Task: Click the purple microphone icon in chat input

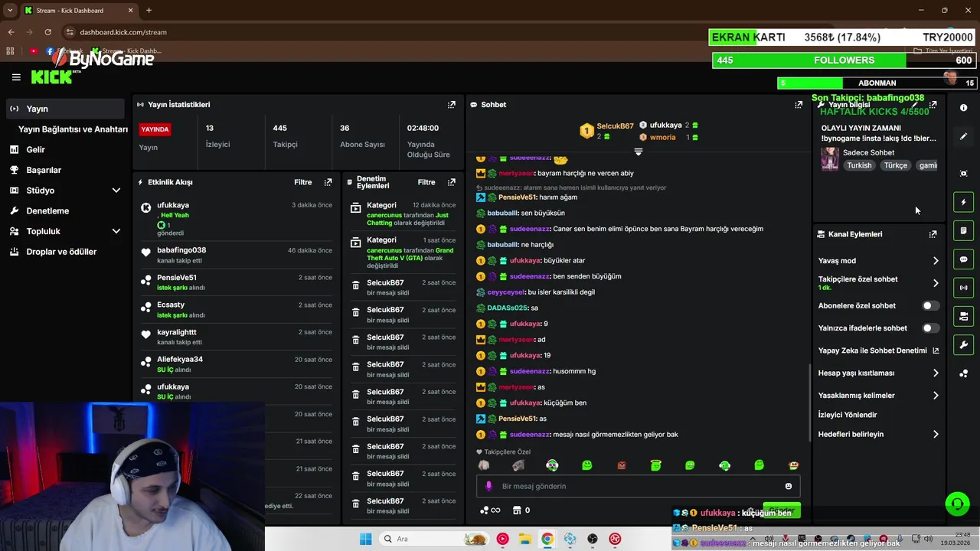Action: (x=489, y=486)
